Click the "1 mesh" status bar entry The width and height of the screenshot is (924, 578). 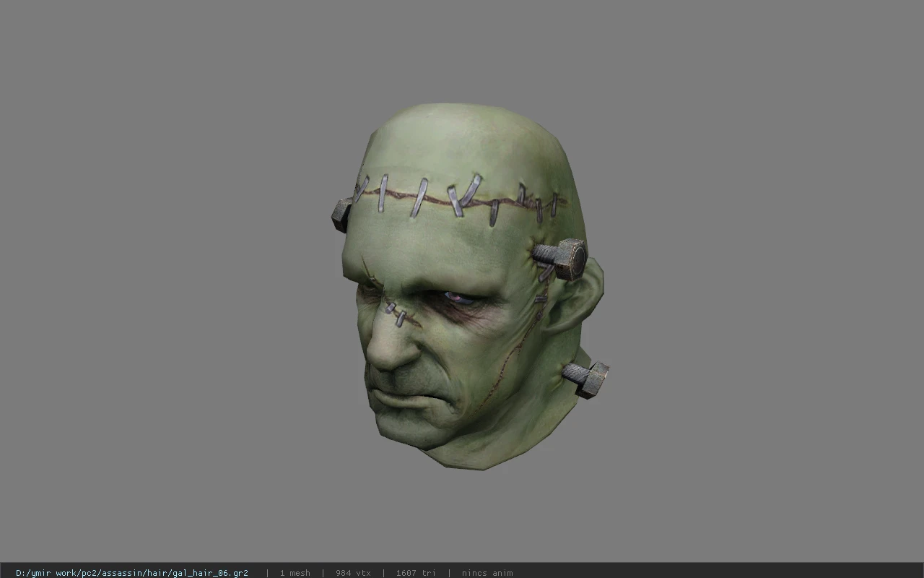click(295, 573)
